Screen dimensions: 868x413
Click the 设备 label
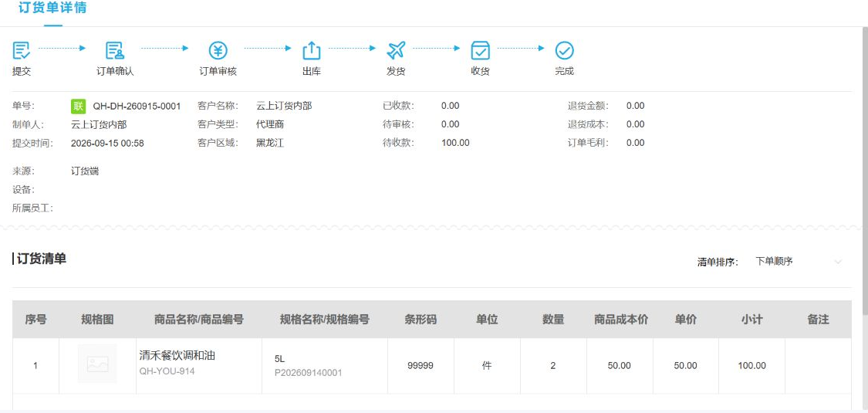point(23,190)
